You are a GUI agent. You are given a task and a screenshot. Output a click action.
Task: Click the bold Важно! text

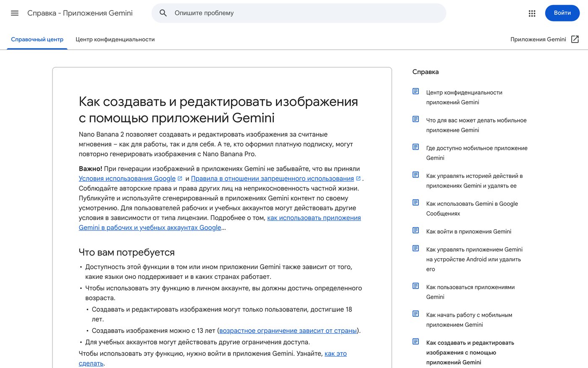click(x=91, y=169)
